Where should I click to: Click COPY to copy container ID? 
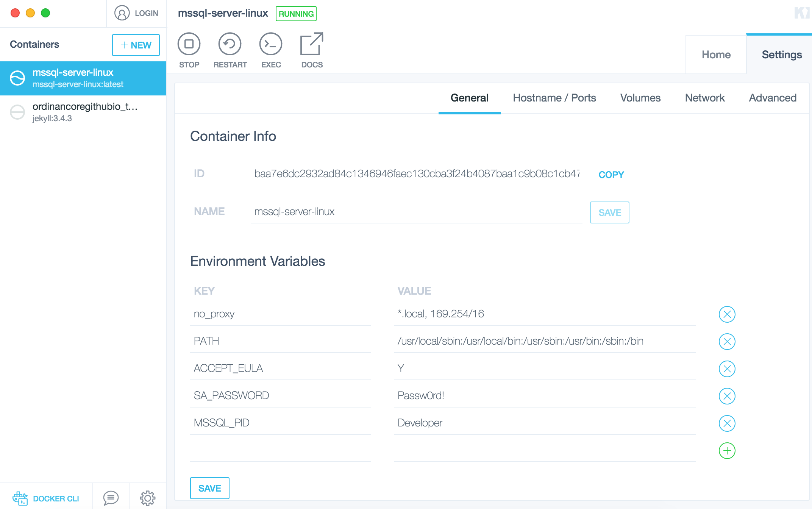coord(612,174)
